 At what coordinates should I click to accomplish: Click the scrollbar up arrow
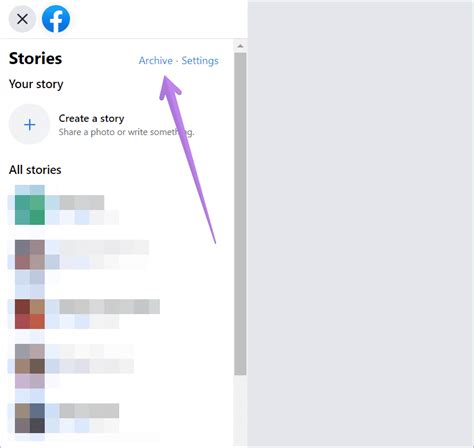(240, 46)
